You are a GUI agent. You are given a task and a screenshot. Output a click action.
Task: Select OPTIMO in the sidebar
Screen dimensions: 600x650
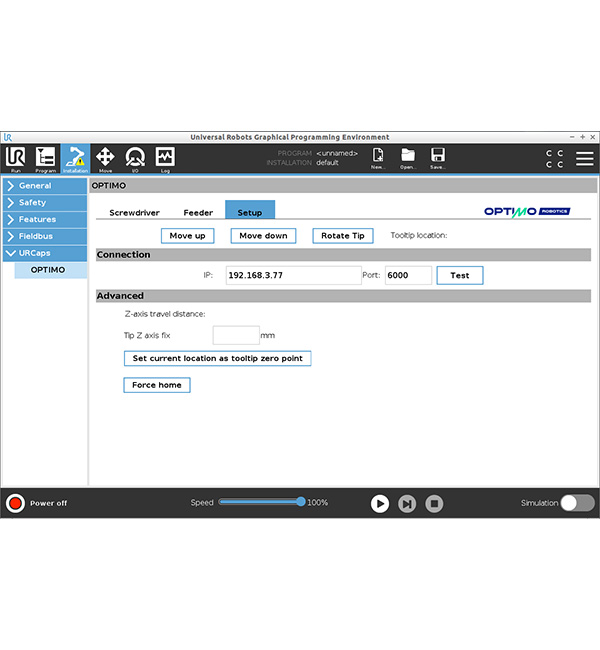pos(51,270)
